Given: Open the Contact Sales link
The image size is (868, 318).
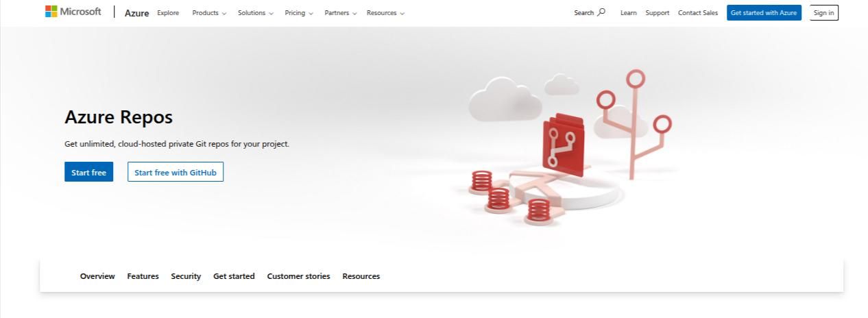Looking at the screenshot, I should (698, 13).
